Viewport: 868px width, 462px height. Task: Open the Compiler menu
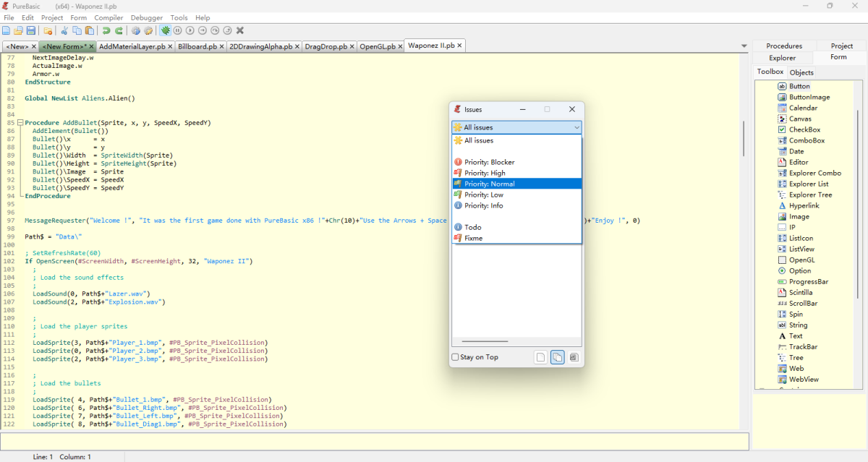coord(109,17)
